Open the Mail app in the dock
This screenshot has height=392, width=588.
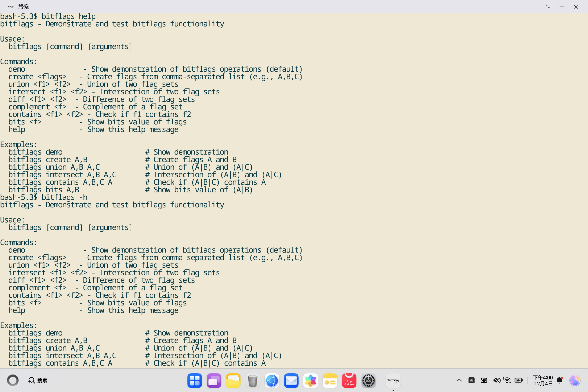(x=291, y=380)
